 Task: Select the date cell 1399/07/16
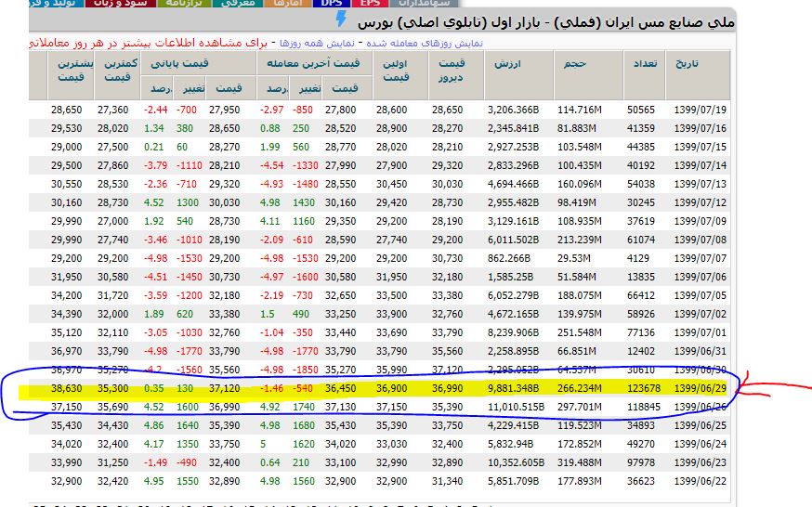pyautogui.click(x=701, y=128)
